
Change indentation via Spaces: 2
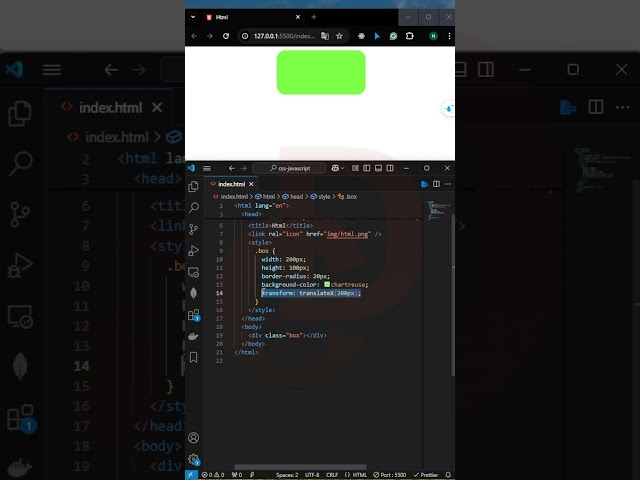pos(287,475)
